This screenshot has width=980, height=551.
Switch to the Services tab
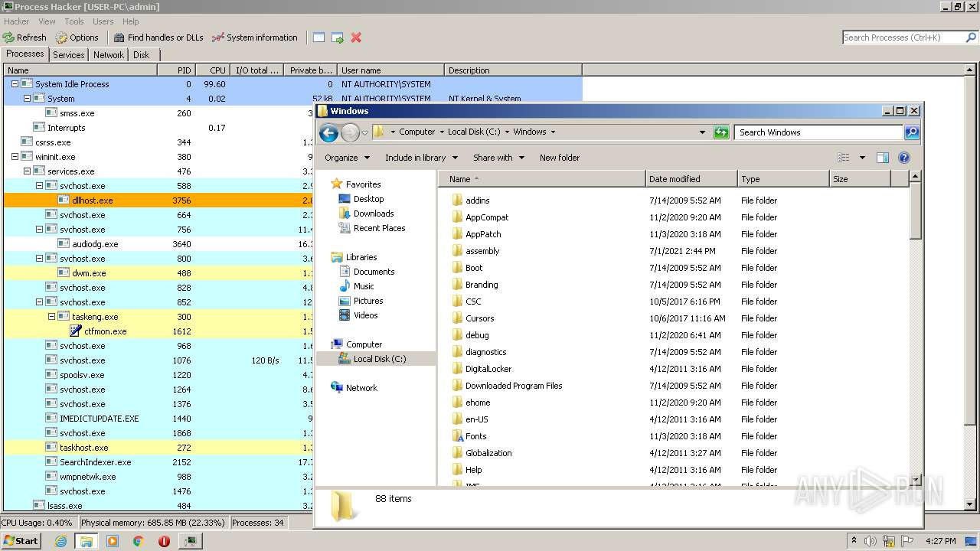69,55
